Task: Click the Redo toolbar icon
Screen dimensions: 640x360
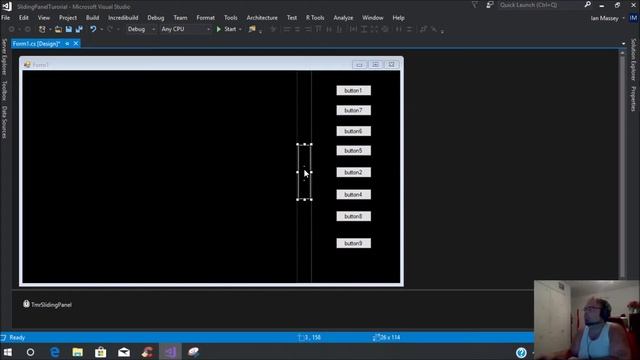Action: (110, 29)
